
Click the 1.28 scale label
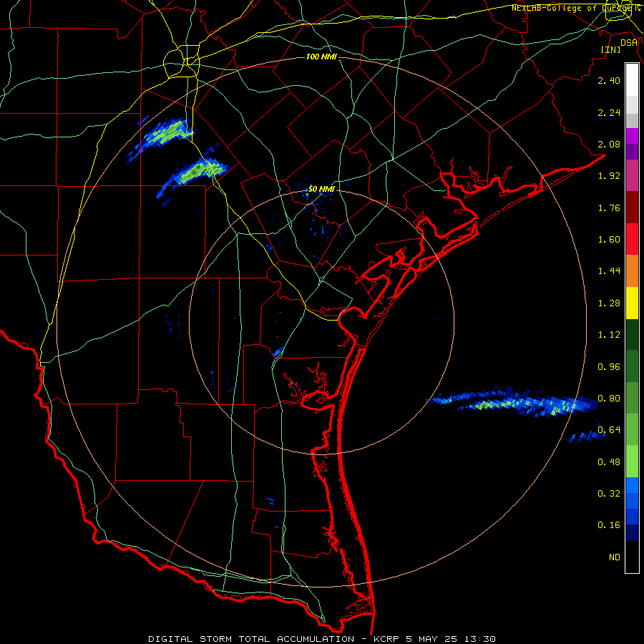coord(609,303)
